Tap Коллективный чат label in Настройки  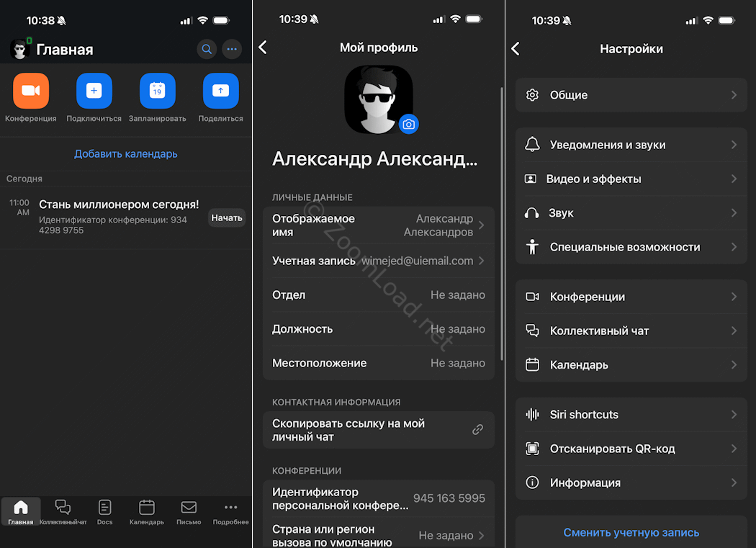tap(599, 331)
